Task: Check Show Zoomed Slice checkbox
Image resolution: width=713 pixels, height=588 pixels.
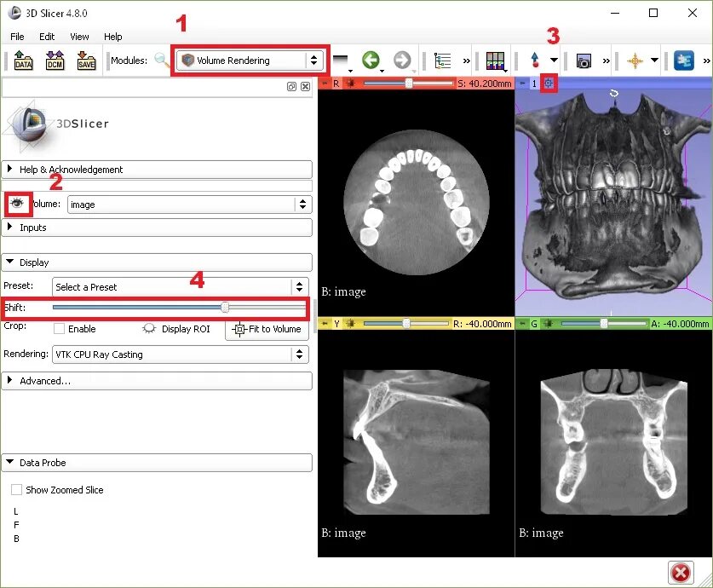Action: click(x=16, y=490)
